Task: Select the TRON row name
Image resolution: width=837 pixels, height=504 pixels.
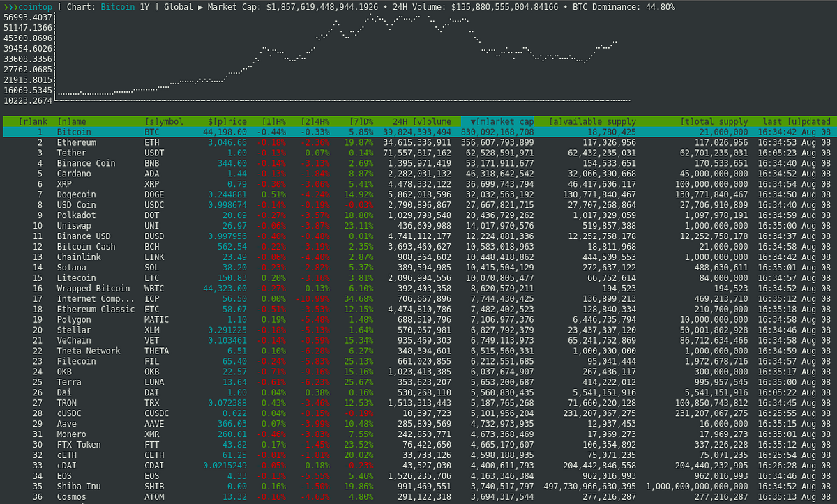Action: tap(67, 404)
